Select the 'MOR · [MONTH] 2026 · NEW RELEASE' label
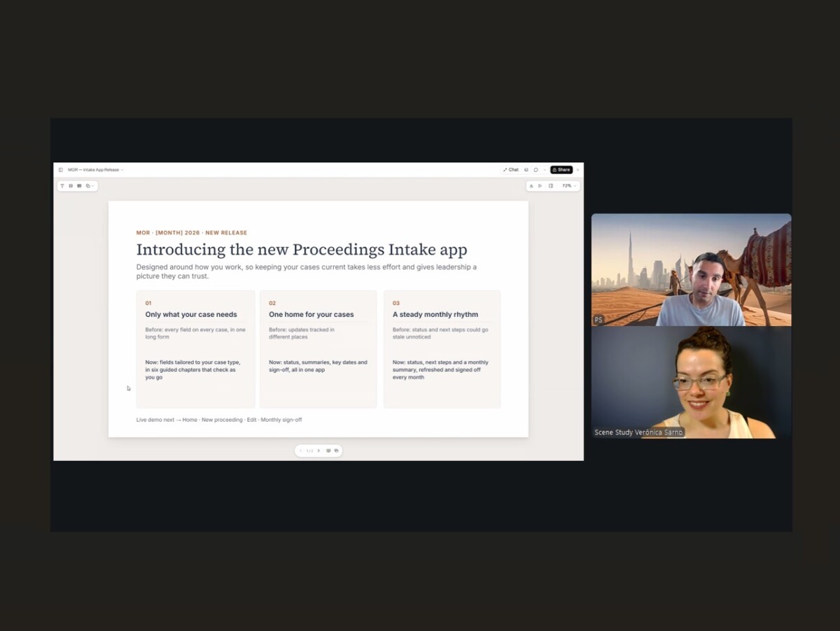The height and width of the screenshot is (631, 840). [192, 233]
